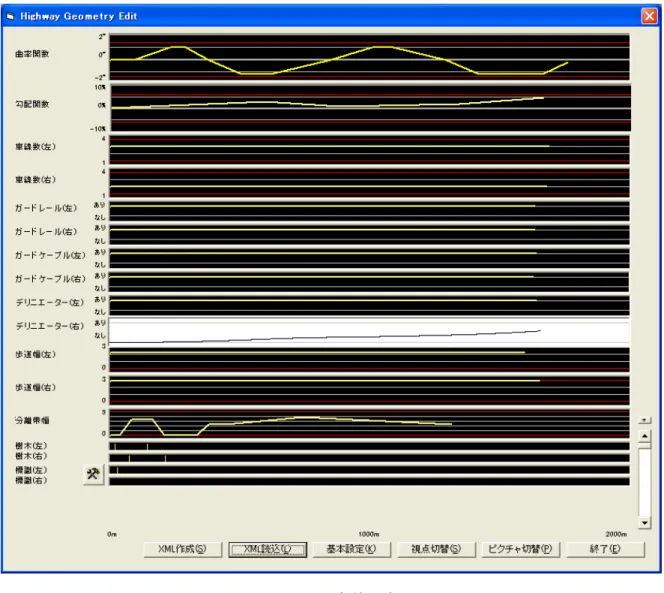Select the 歩道幅(右) graph panel
Viewport: 664px width, 593px height.
click(369, 391)
